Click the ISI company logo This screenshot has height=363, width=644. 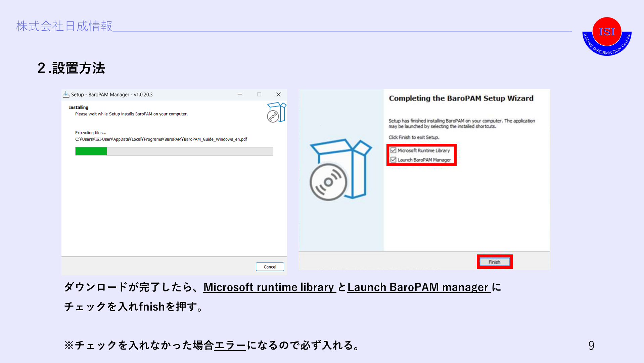(x=607, y=36)
